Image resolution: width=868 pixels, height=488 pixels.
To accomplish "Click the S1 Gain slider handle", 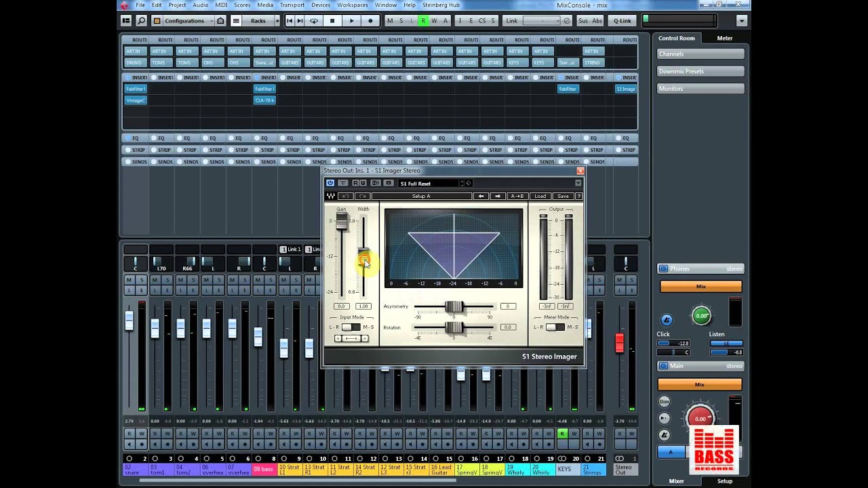I will [x=342, y=222].
